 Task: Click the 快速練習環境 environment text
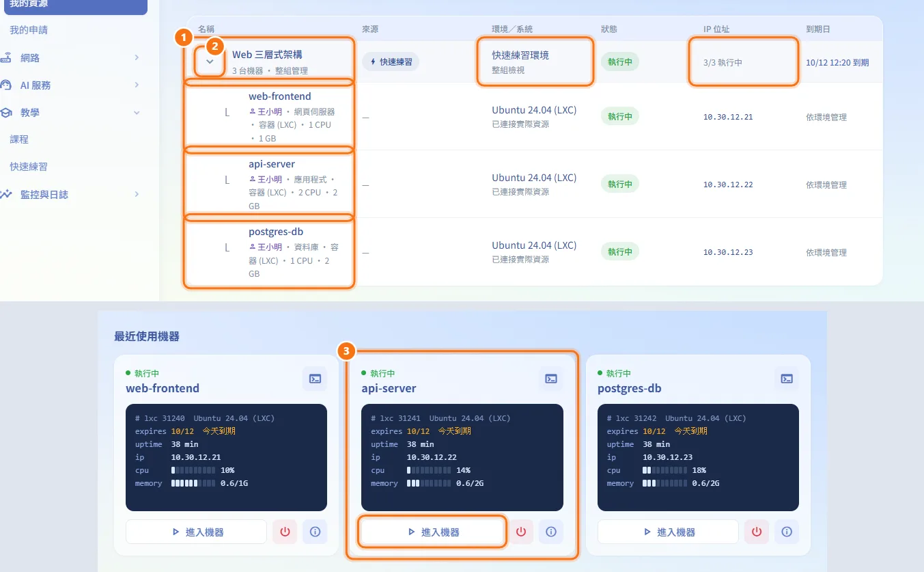520,55
